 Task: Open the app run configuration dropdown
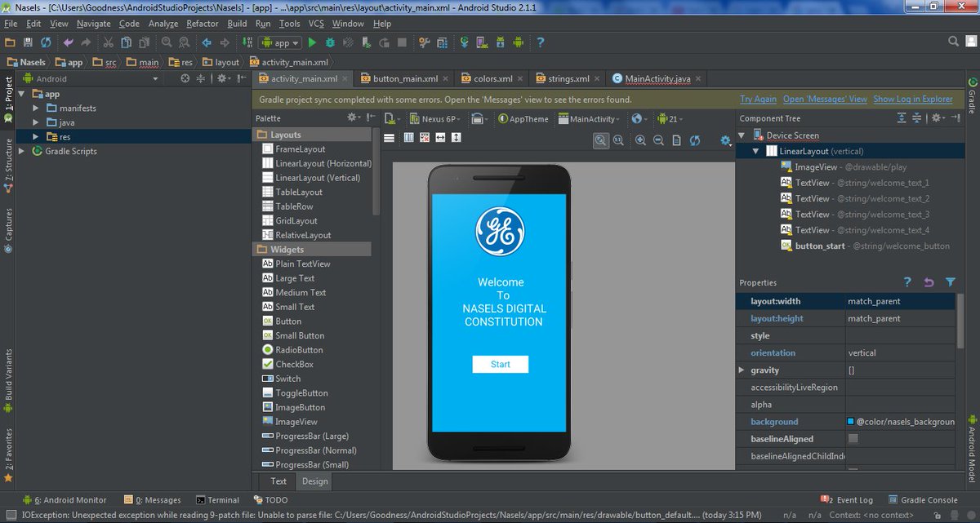280,42
